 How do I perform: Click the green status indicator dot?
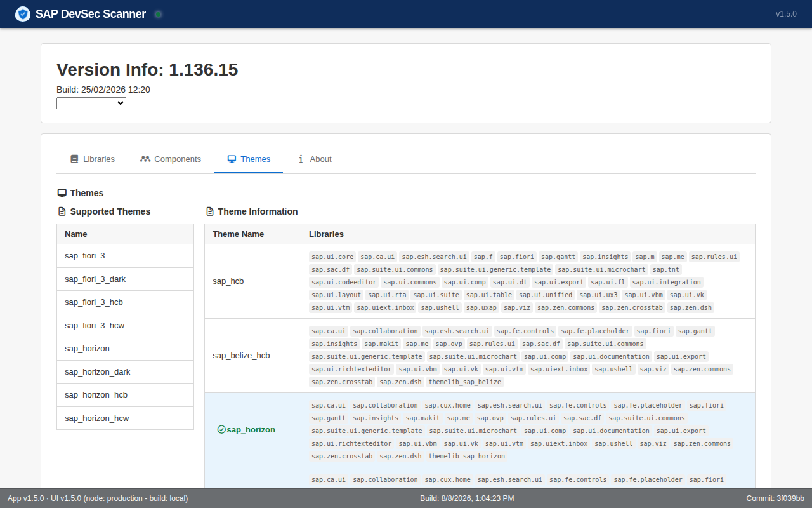158,14
